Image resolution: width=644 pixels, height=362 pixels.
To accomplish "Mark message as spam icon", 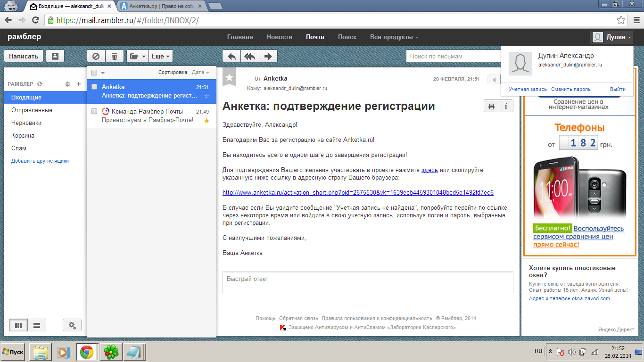I will [x=96, y=56].
